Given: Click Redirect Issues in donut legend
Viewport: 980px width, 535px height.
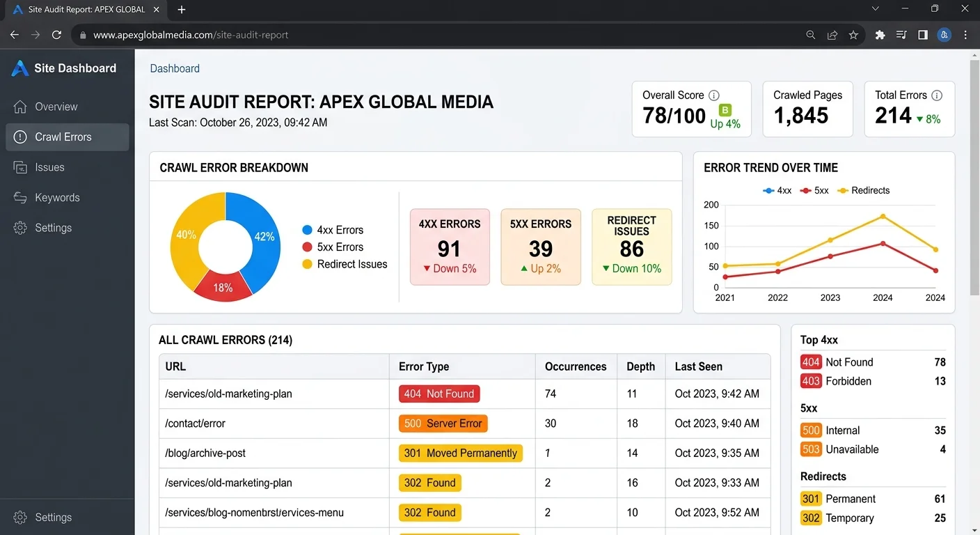Looking at the screenshot, I should coord(345,264).
